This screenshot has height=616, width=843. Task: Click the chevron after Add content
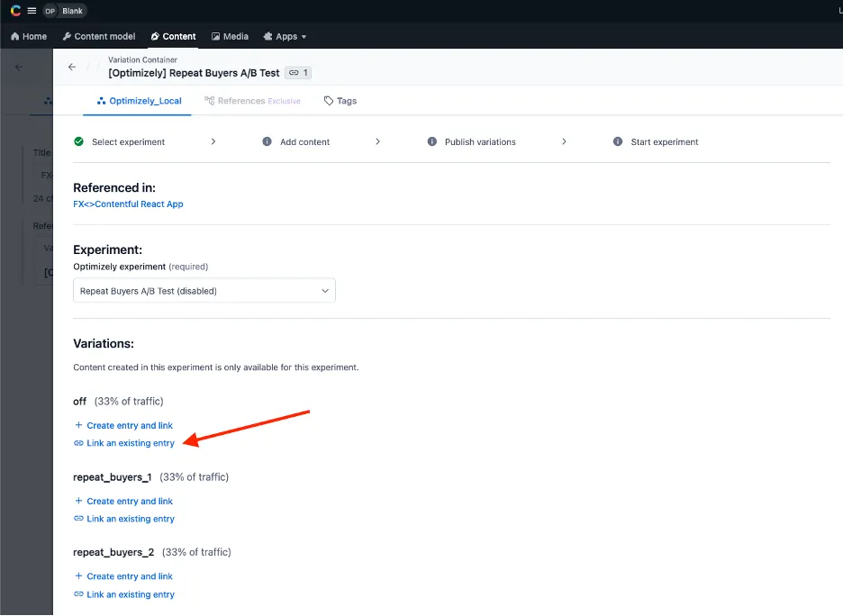pos(378,141)
